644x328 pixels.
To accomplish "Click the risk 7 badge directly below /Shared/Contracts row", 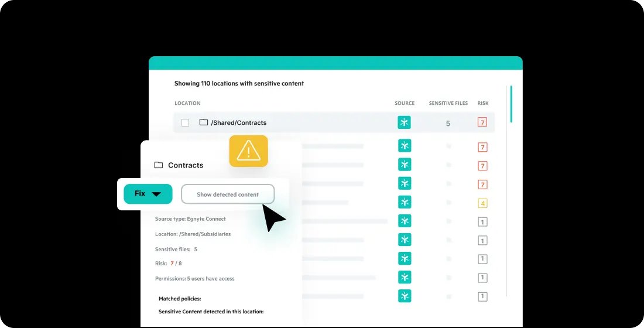I will click(x=482, y=147).
